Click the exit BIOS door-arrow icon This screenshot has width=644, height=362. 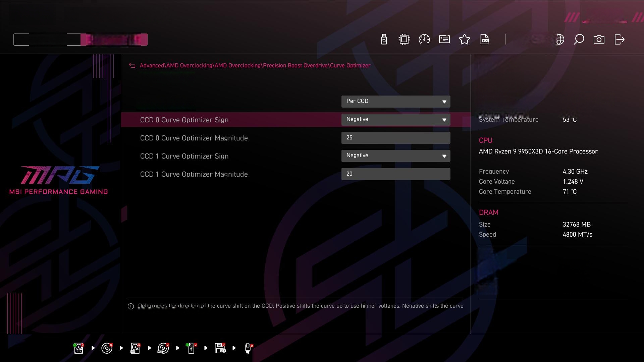tap(620, 40)
